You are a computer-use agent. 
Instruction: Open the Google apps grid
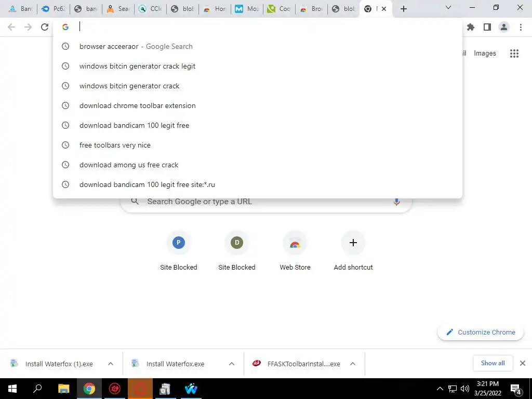point(514,54)
